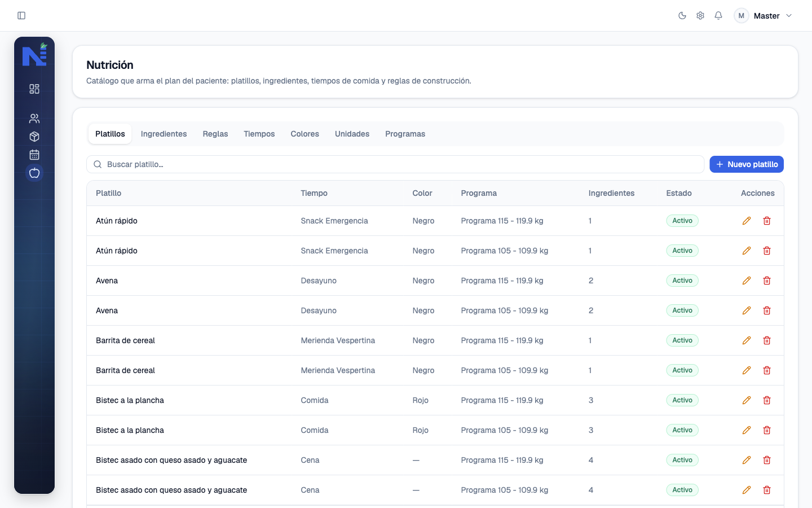Switch to the Reglas tab
Viewport: 812px width, 508px height.
click(x=215, y=134)
